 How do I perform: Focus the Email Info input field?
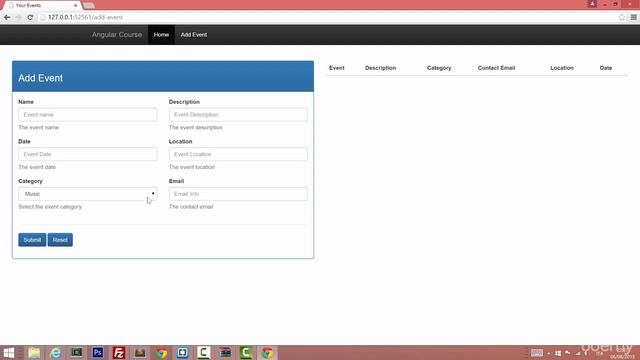[238, 194]
